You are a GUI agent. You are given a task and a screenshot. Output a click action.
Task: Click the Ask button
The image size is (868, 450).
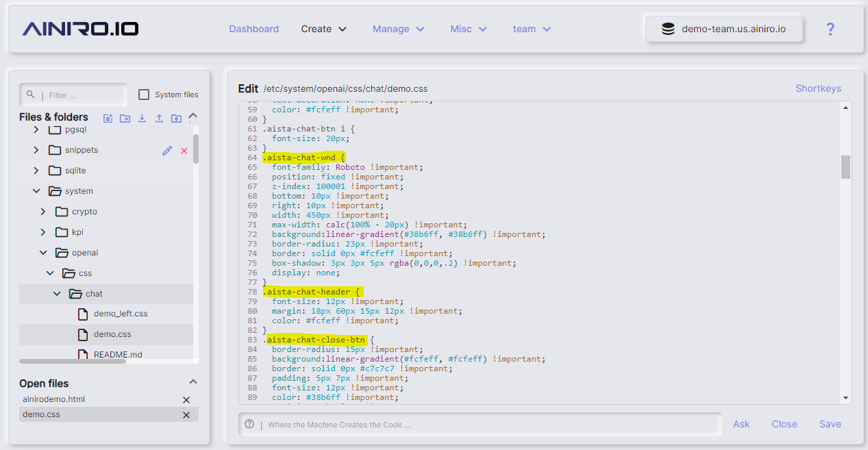(x=741, y=424)
